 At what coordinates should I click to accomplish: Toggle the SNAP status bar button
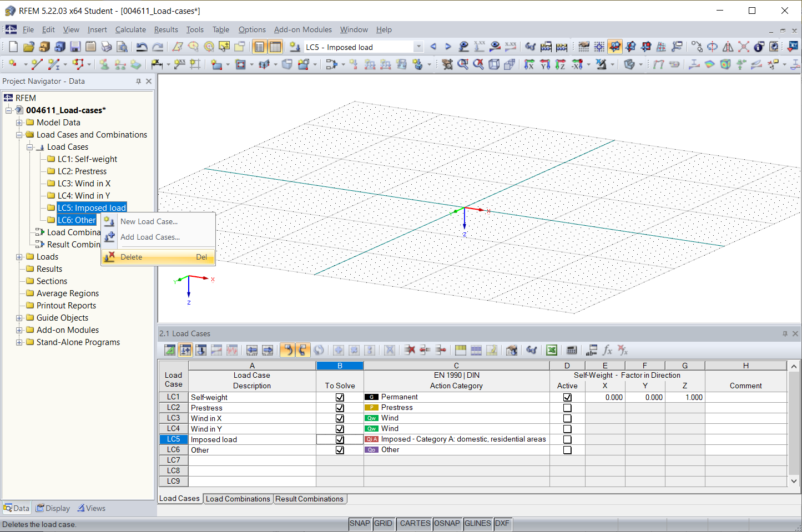360,523
